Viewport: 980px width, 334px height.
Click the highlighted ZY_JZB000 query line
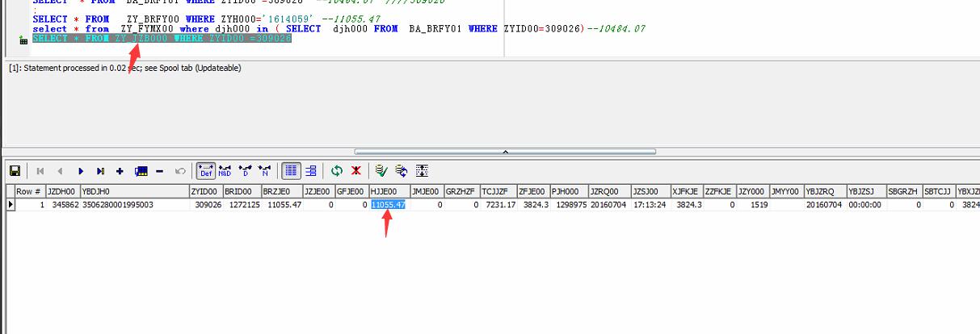click(162, 39)
